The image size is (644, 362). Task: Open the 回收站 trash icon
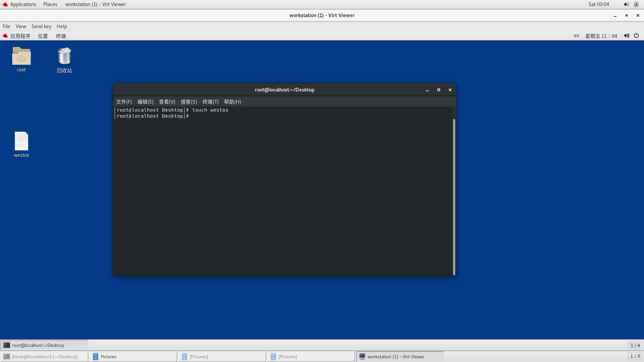64,56
